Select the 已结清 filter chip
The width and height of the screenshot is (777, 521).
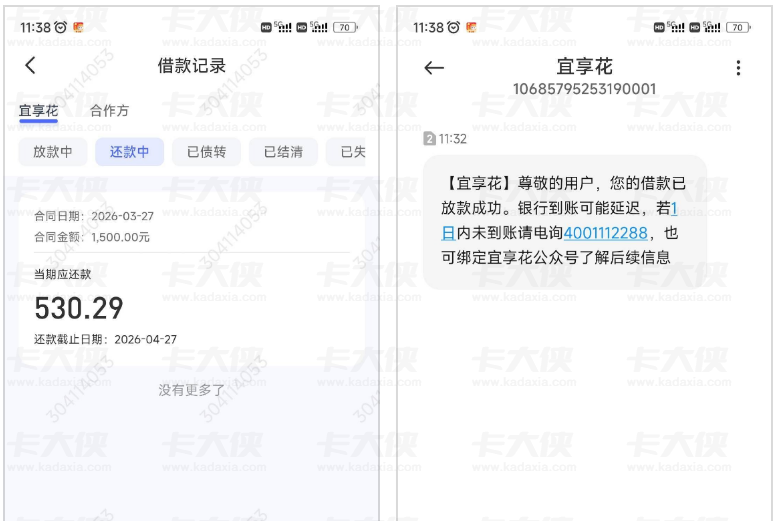[283, 152]
